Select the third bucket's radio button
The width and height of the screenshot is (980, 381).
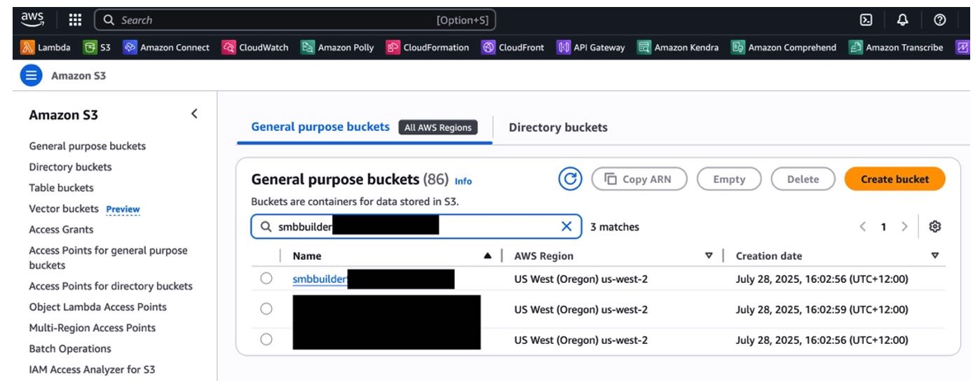[x=266, y=340]
